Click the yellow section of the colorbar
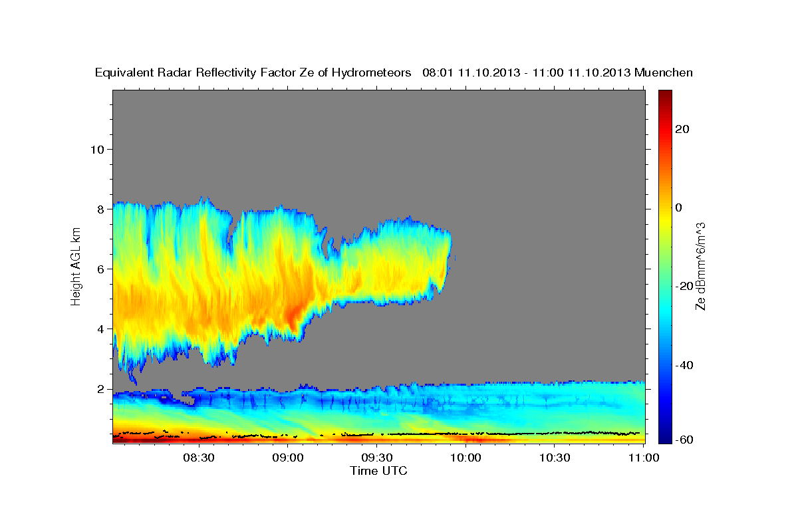The width and height of the screenshot is (798, 532). click(665, 219)
